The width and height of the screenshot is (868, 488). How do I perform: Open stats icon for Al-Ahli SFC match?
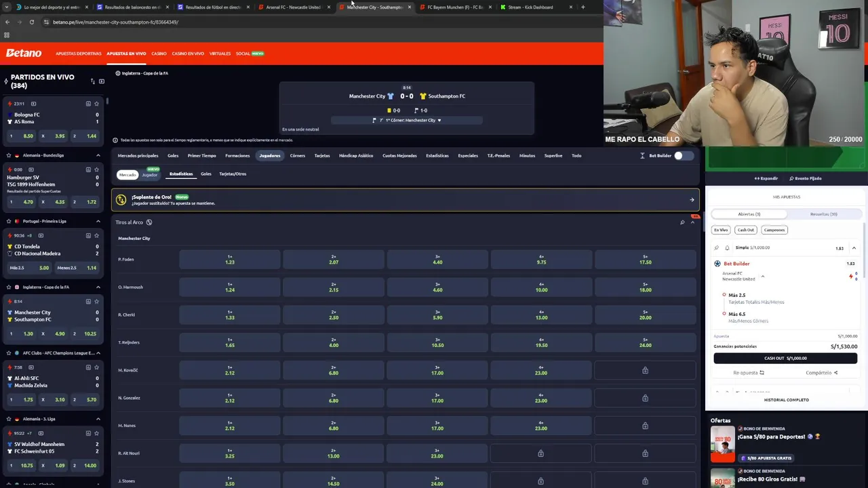pos(88,367)
